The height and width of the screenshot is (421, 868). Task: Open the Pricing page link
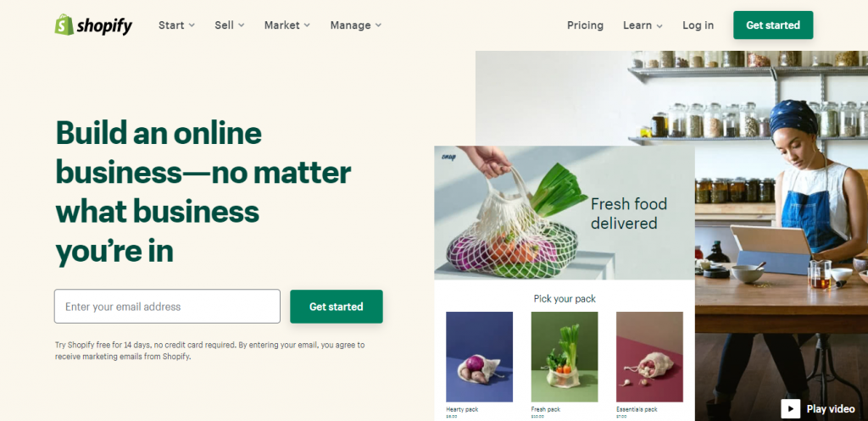[x=585, y=25]
